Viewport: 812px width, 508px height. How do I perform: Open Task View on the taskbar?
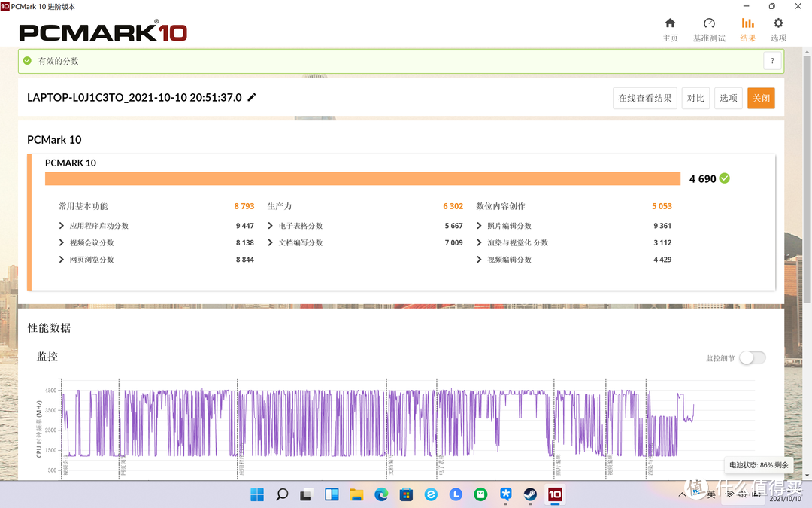pos(306,494)
